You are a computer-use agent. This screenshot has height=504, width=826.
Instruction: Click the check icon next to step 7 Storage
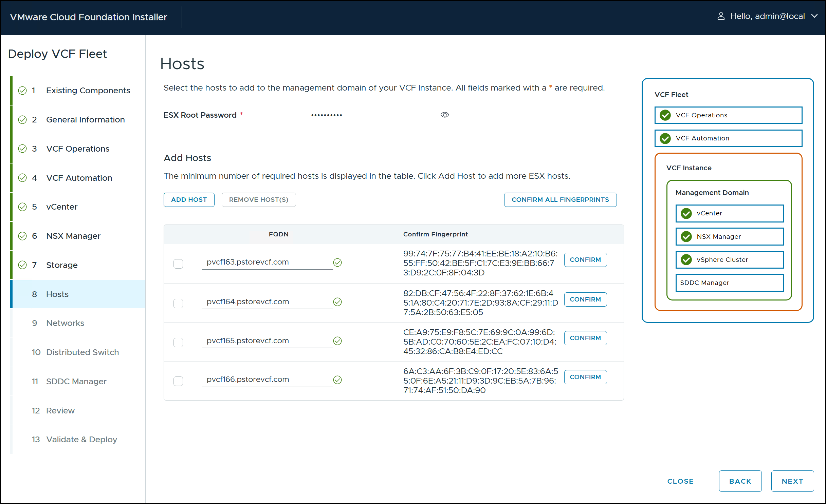(x=22, y=265)
